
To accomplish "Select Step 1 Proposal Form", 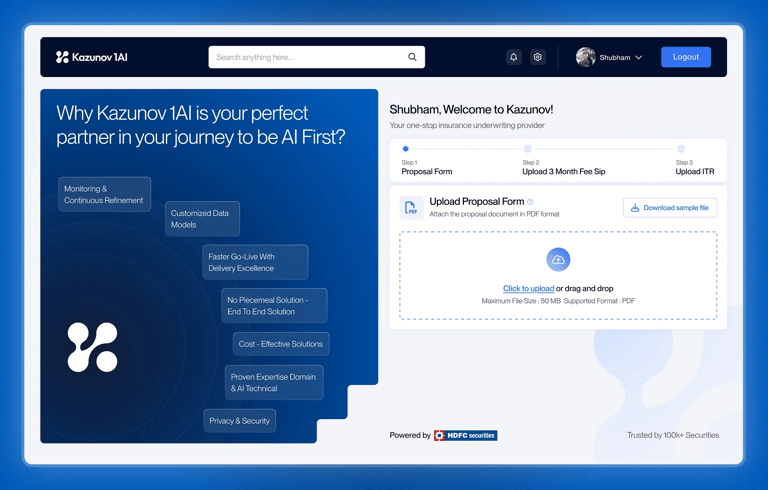I will pyautogui.click(x=427, y=167).
